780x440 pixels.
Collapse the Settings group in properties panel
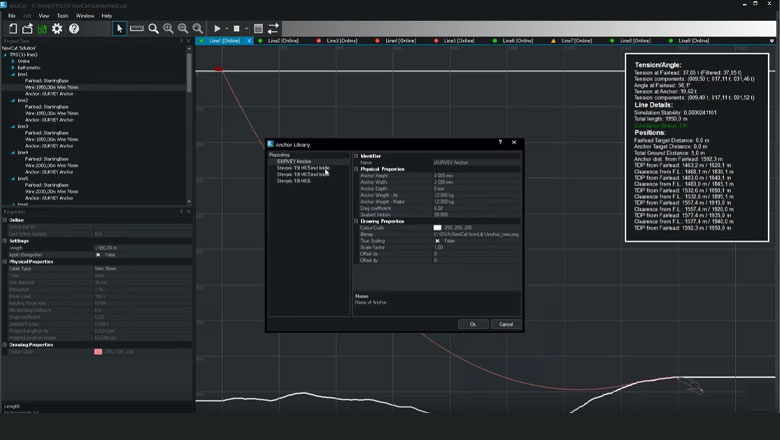5,241
